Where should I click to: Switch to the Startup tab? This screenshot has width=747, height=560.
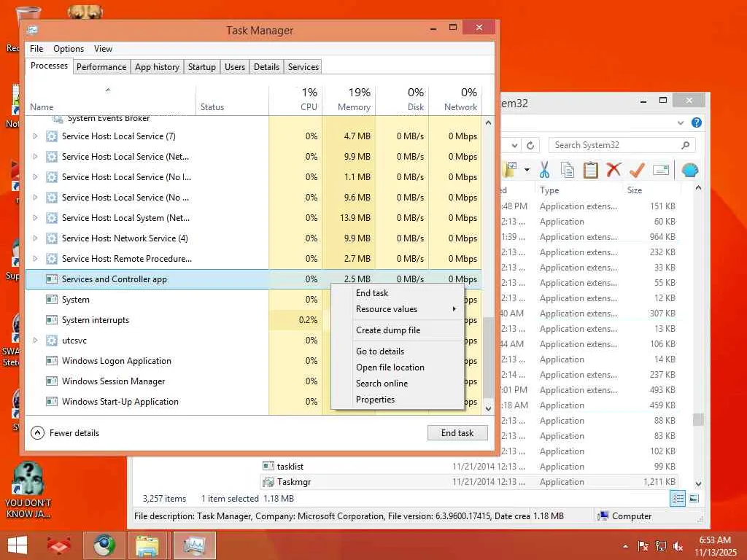[201, 67]
